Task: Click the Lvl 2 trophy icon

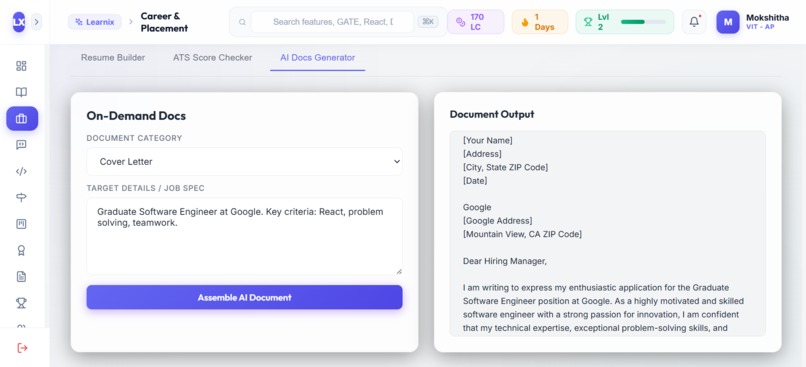Action: pos(588,22)
